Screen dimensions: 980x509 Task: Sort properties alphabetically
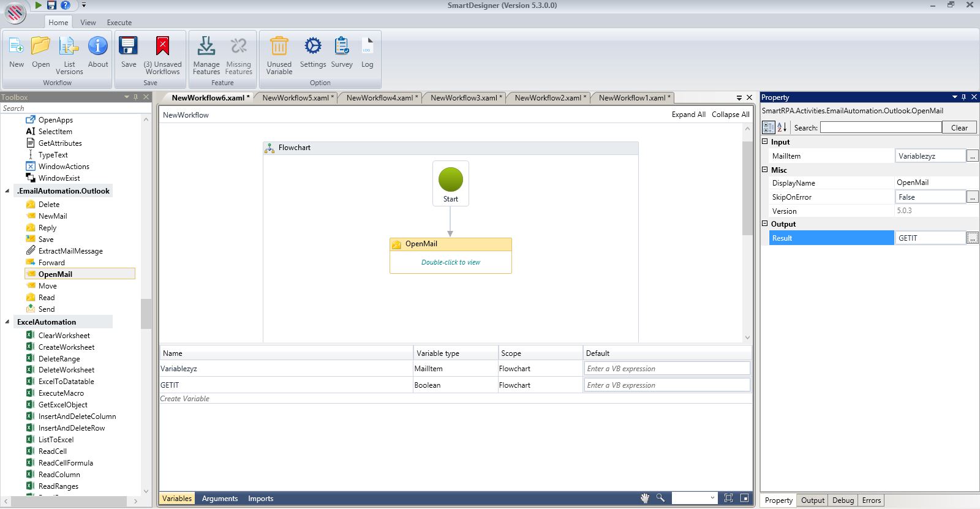point(782,127)
